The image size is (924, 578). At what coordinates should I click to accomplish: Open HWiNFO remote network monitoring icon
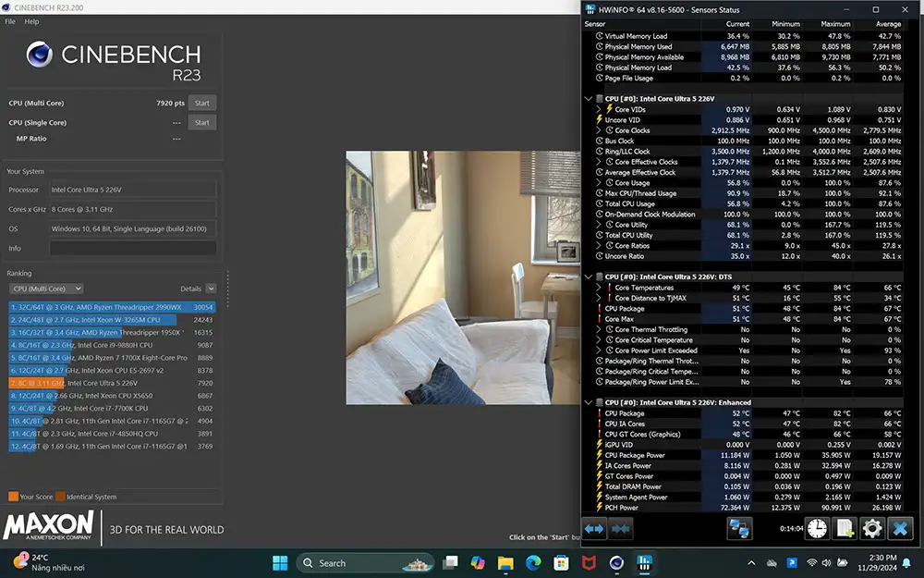tap(738, 528)
